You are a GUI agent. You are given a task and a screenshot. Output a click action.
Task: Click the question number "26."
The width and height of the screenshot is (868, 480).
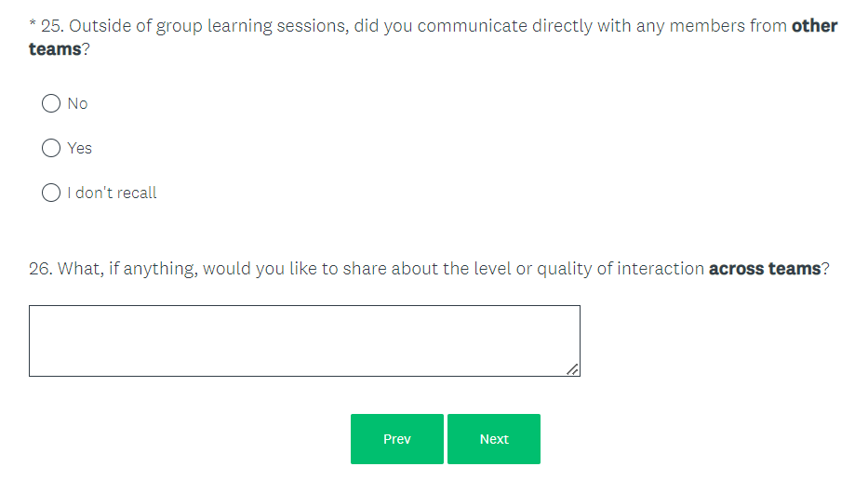pyautogui.click(x=41, y=269)
